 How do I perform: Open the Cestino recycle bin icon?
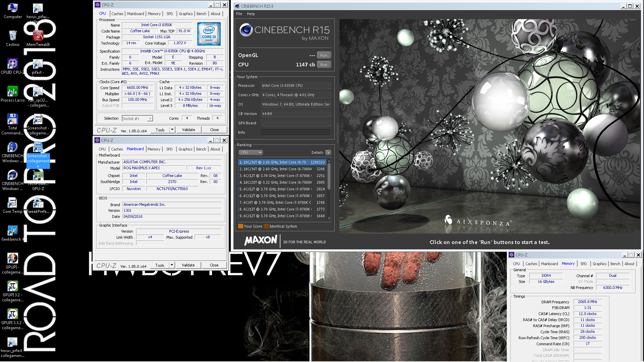(12, 39)
